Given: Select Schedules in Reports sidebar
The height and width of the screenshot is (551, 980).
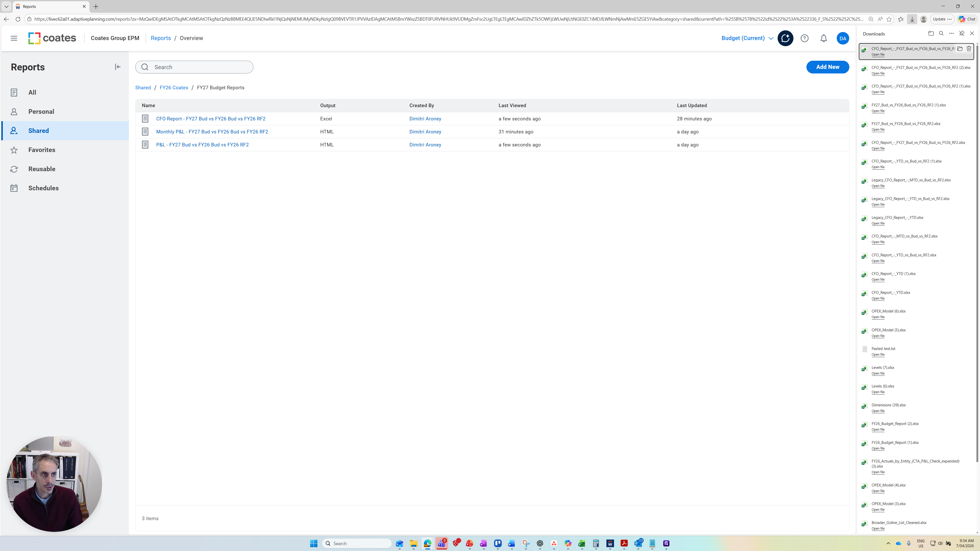Looking at the screenshot, I should pyautogui.click(x=43, y=188).
